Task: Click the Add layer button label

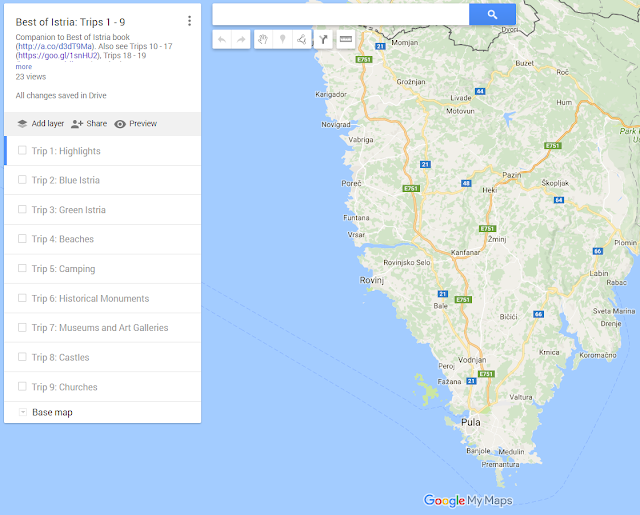Action: click(x=48, y=124)
